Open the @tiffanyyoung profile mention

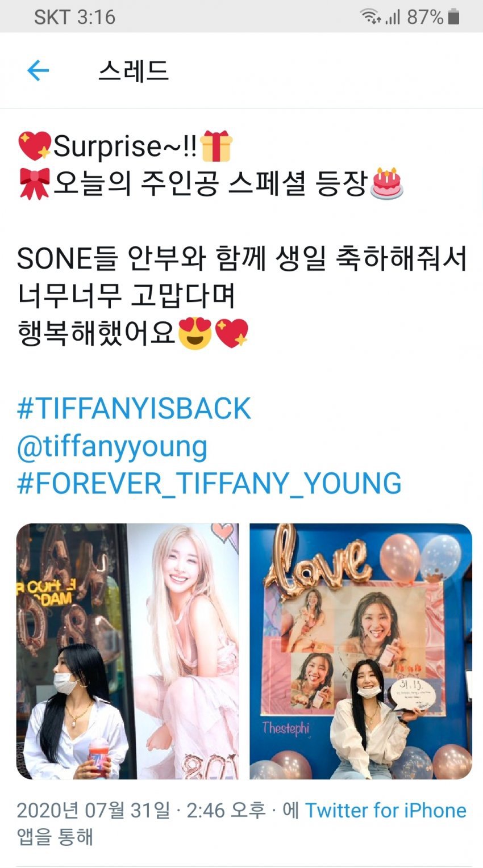(112, 447)
